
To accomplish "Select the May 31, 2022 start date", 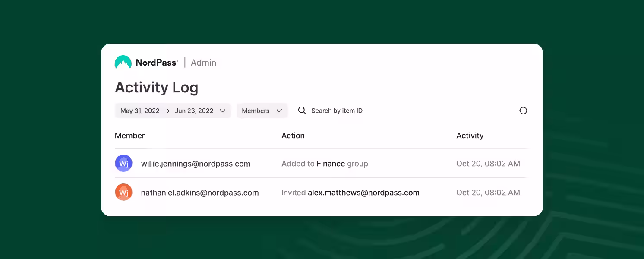I will tap(140, 111).
